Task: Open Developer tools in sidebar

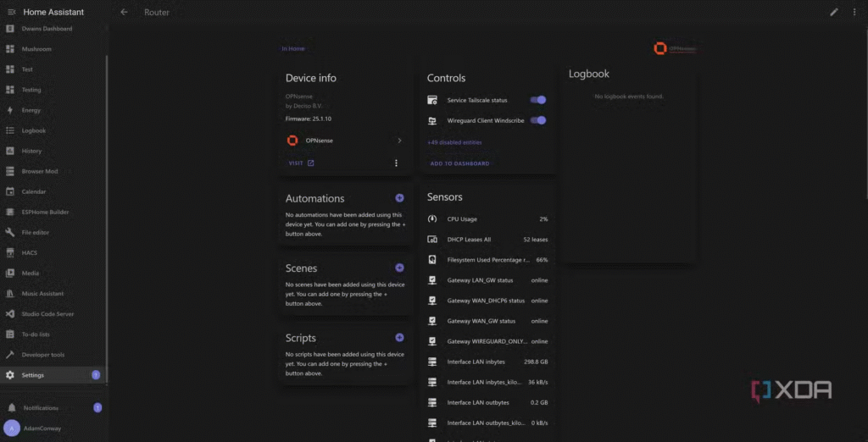Action: pos(42,355)
